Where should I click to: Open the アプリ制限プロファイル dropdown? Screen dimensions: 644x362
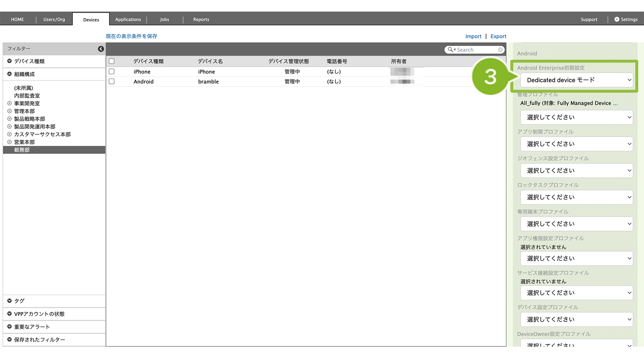click(577, 144)
